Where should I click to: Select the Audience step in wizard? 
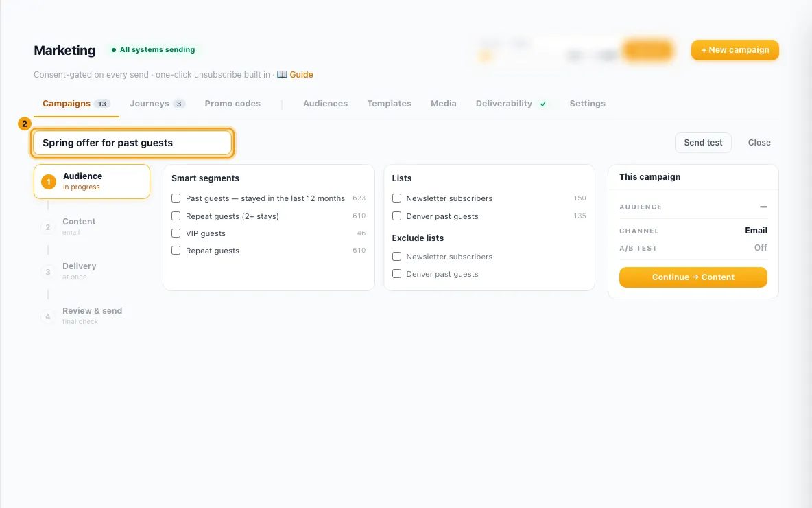[x=92, y=181]
